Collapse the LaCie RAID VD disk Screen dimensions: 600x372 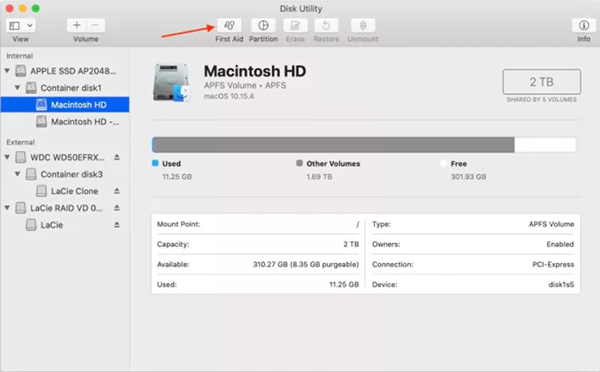(x=7, y=208)
